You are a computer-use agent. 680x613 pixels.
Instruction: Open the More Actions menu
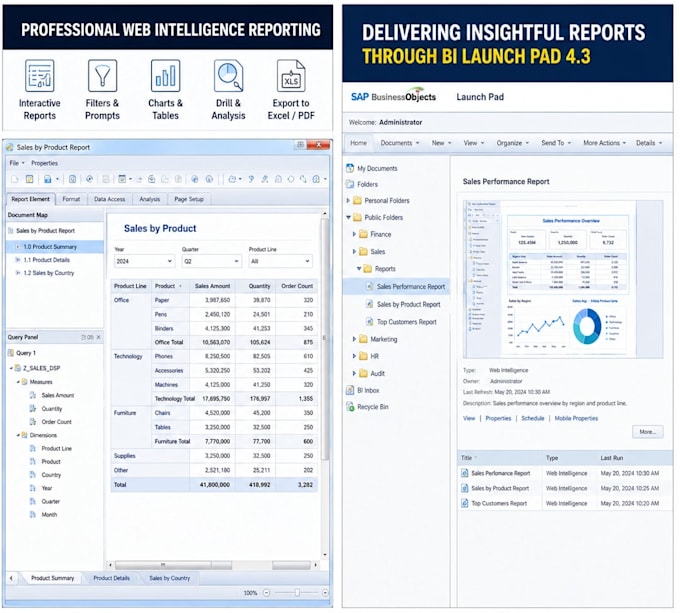click(605, 143)
